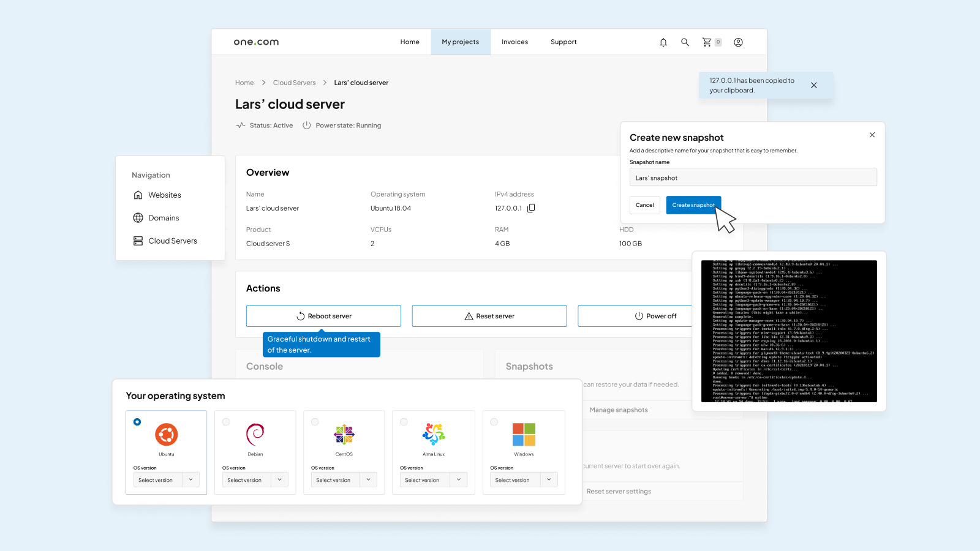Click Cancel in snapshot dialog
980x551 pixels.
[644, 205]
